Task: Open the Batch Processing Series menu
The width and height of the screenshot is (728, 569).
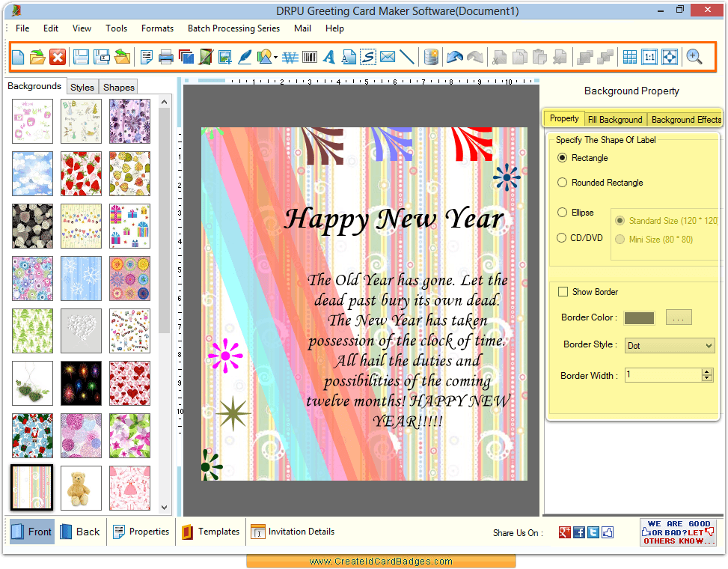Action: 233,28
